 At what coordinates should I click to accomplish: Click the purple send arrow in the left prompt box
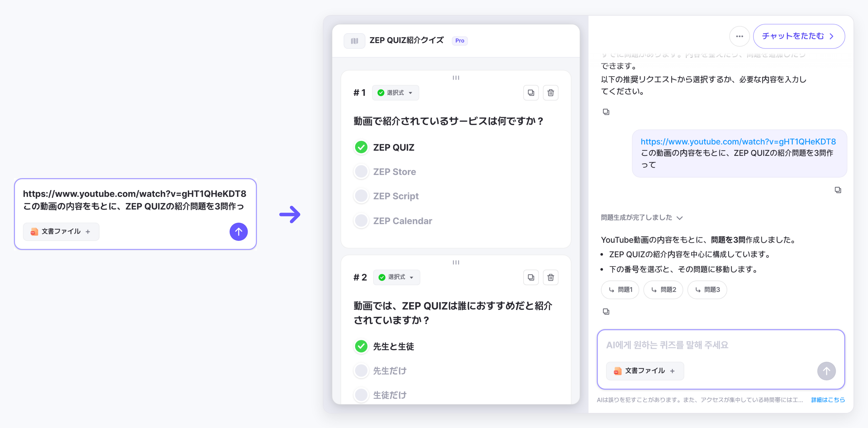(239, 232)
